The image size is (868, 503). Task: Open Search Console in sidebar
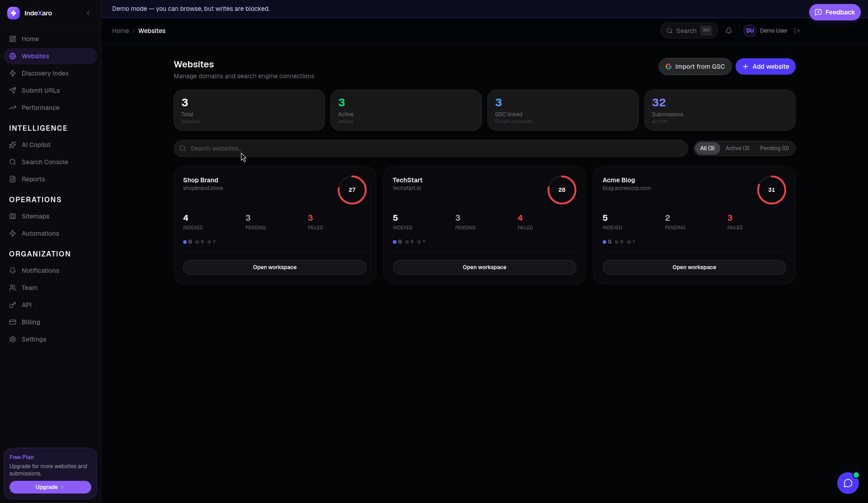pyautogui.click(x=50, y=162)
